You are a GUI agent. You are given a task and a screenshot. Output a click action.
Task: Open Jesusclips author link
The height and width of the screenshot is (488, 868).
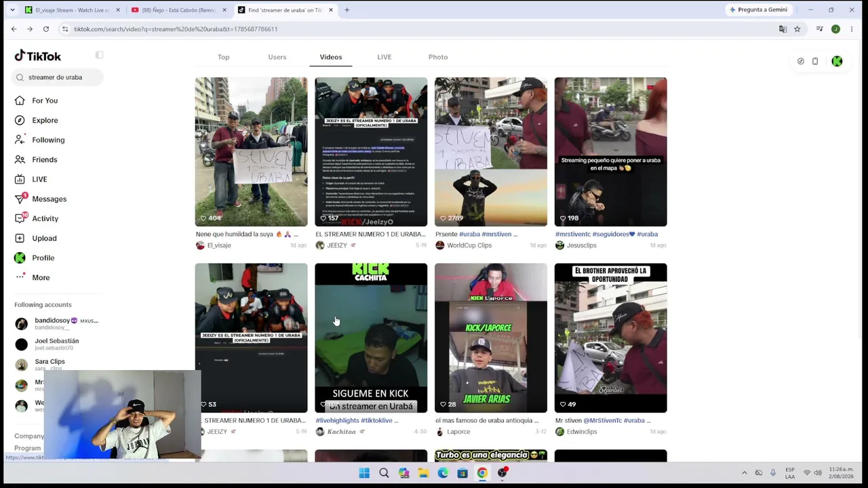[581, 245]
